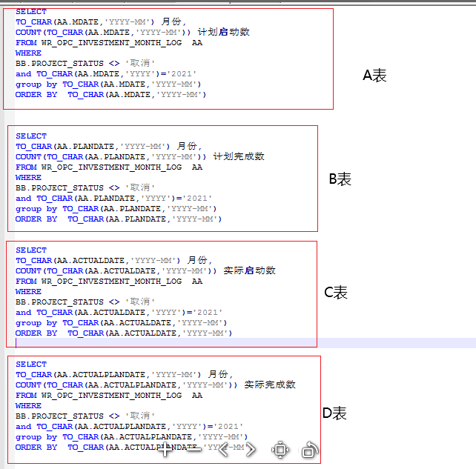Screen dimensions: 476x469
Task: Click line "TO_CHAR(AA.PLANDATE,'YYYY-MM') 月份,"
Action: click(x=108, y=146)
